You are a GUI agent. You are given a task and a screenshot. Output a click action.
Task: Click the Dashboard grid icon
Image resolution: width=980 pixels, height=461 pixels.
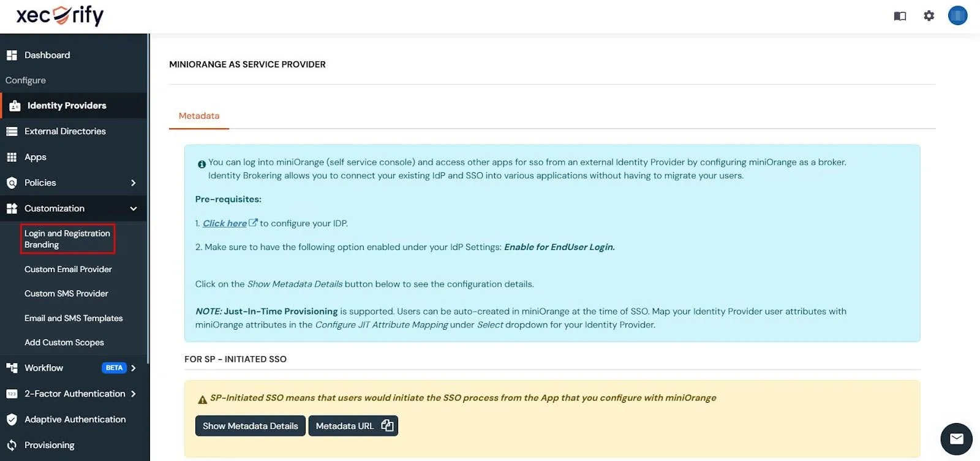click(x=12, y=55)
